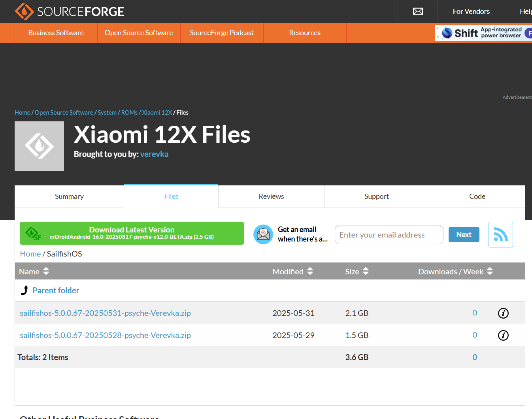Switch to the Summary tab
Viewport: 532px width, 419px height.
[69, 196]
